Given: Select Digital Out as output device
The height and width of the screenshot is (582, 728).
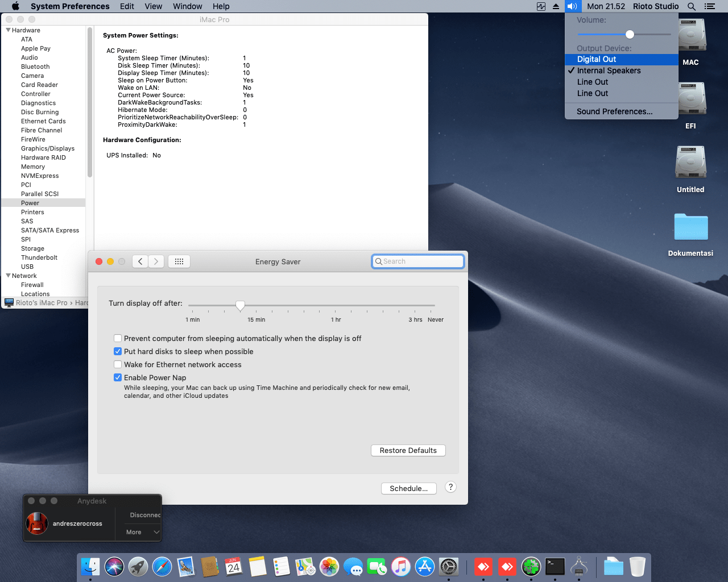Looking at the screenshot, I should pos(597,59).
